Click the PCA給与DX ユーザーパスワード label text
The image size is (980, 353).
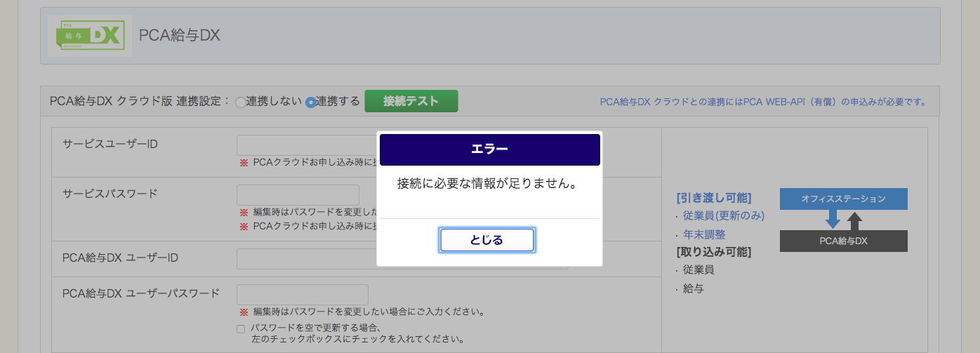(141, 293)
